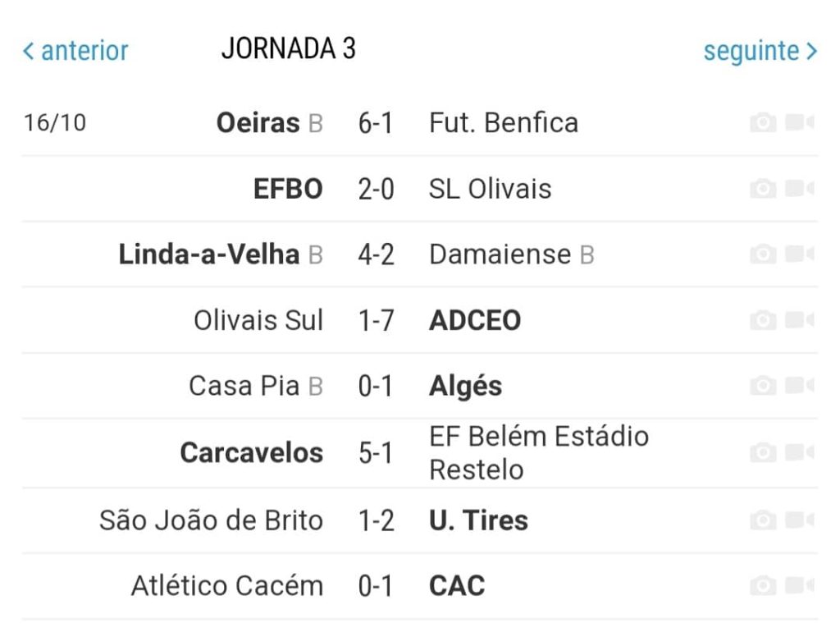Open the 1-2 score of U. Tires match
The width and height of the screenshot is (840, 637).
(x=376, y=520)
